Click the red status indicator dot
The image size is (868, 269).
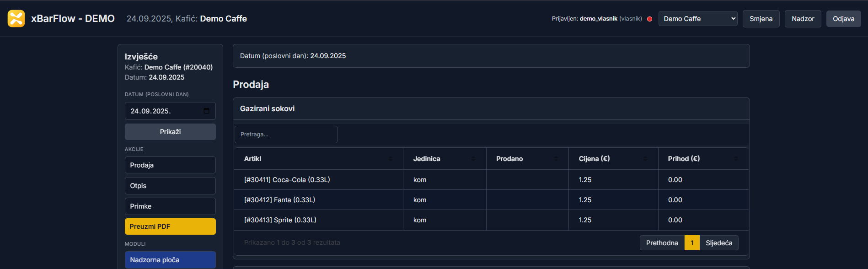click(x=649, y=19)
